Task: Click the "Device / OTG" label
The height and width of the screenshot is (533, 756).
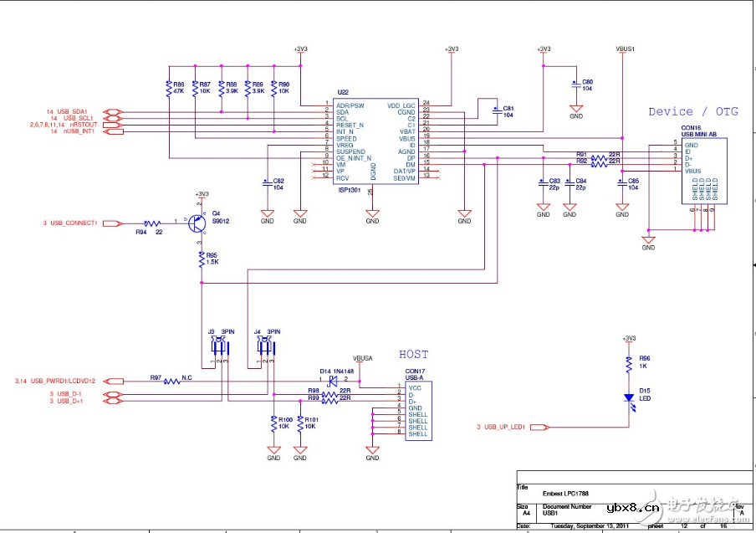Action: click(692, 111)
